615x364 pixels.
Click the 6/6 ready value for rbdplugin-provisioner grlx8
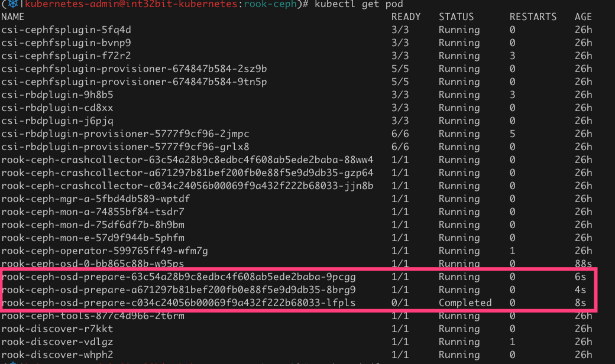click(400, 147)
